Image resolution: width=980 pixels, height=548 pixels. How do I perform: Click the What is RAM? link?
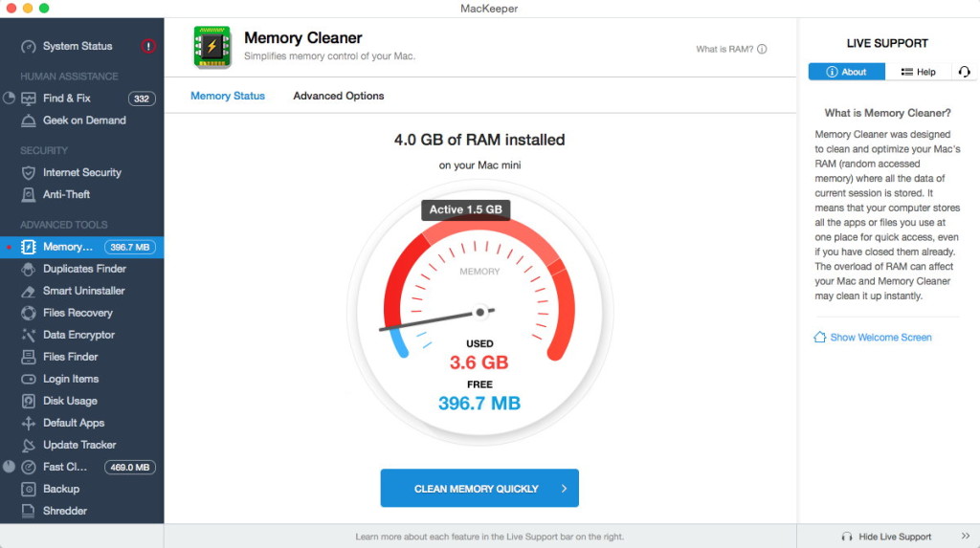pyautogui.click(x=731, y=50)
